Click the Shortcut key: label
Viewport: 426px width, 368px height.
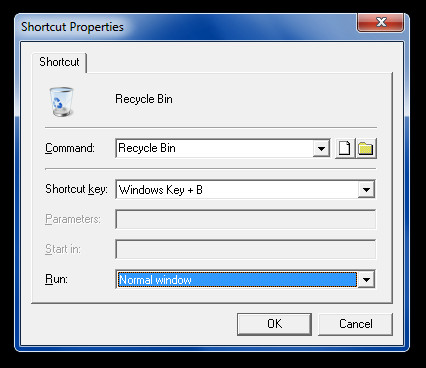click(x=76, y=189)
